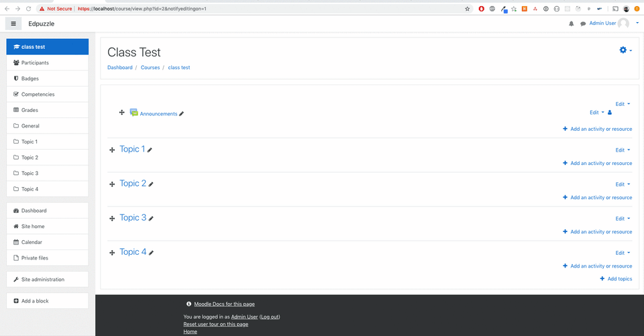The image size is (644, 336).
Task: Go to Dashboard via breadcrumb link
Action: click(119, 68)
